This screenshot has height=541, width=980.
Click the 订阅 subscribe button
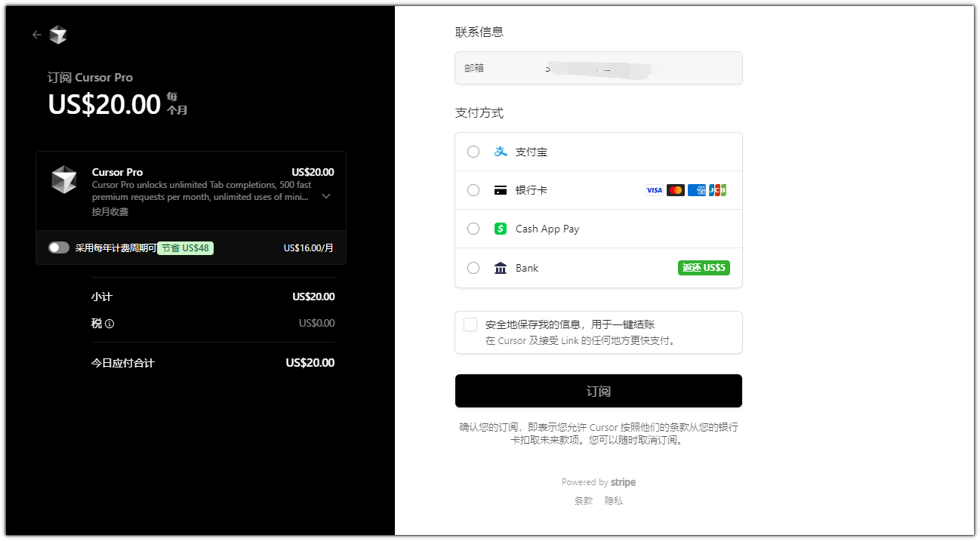[599, 391]
